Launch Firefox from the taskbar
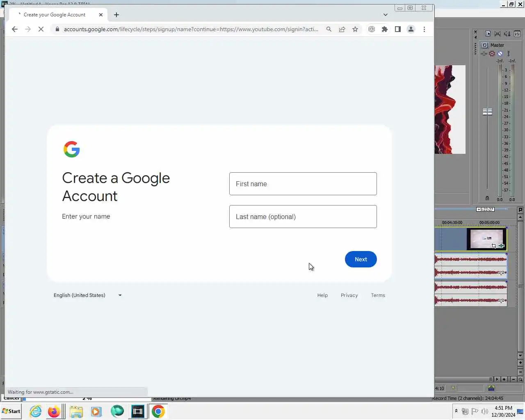The image size is (525, 420). tap(54, 411)
